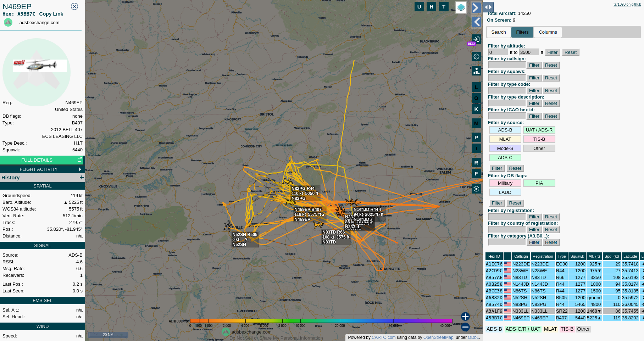This screenshot has height=341, width=644.
Task: Open tar1090 on github link
Action: (x=627, y=5)
